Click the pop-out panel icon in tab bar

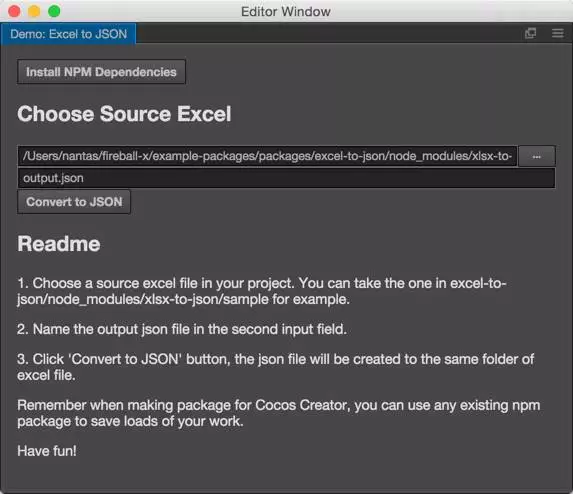pos(530,33)
